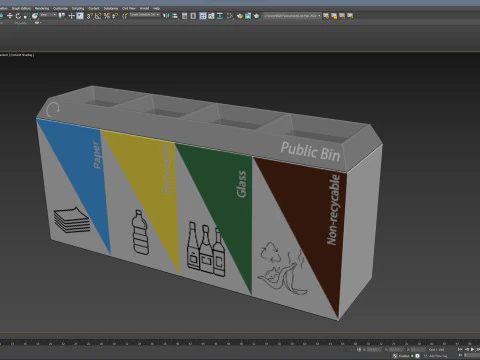Open Schematic View icon
This screenshot has height=360, width=480.
tap(220, 16)
